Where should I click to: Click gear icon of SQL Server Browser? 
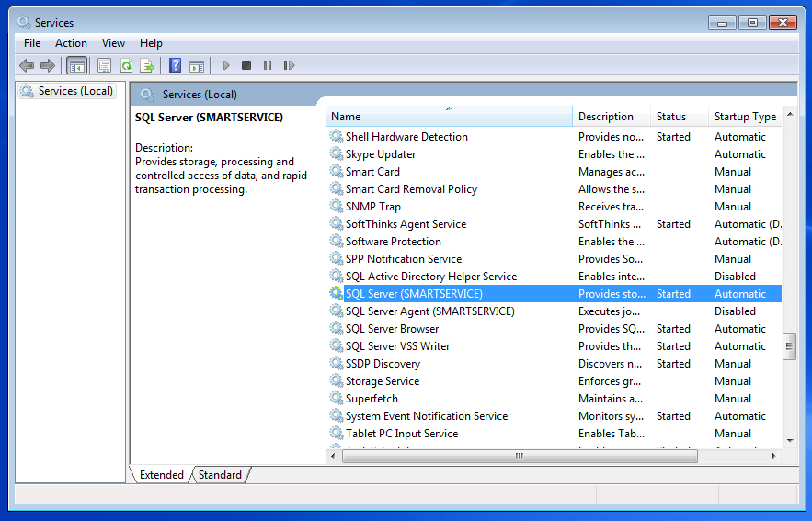click(x=337, y=328)
